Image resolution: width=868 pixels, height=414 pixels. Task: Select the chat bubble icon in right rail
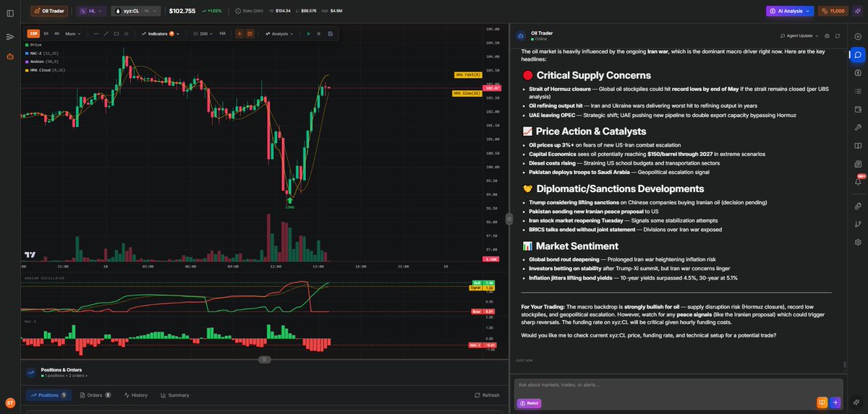(x=857, y=54)
